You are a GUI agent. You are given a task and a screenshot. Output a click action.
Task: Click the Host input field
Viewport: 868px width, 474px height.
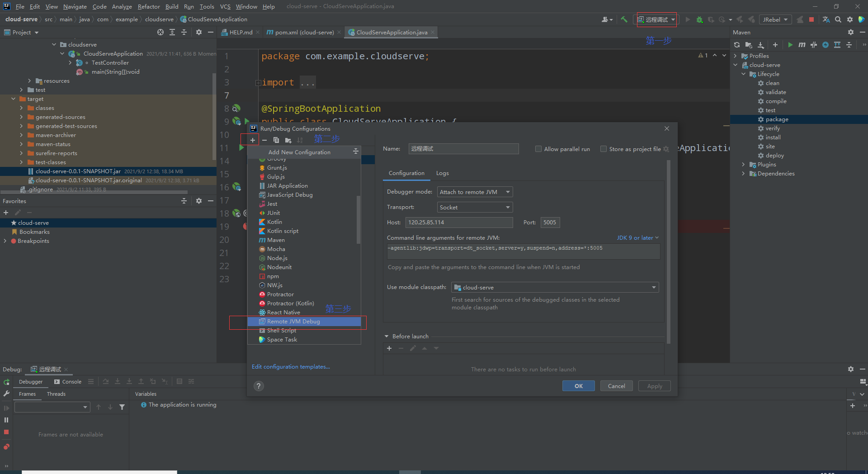tap(459, 223)
